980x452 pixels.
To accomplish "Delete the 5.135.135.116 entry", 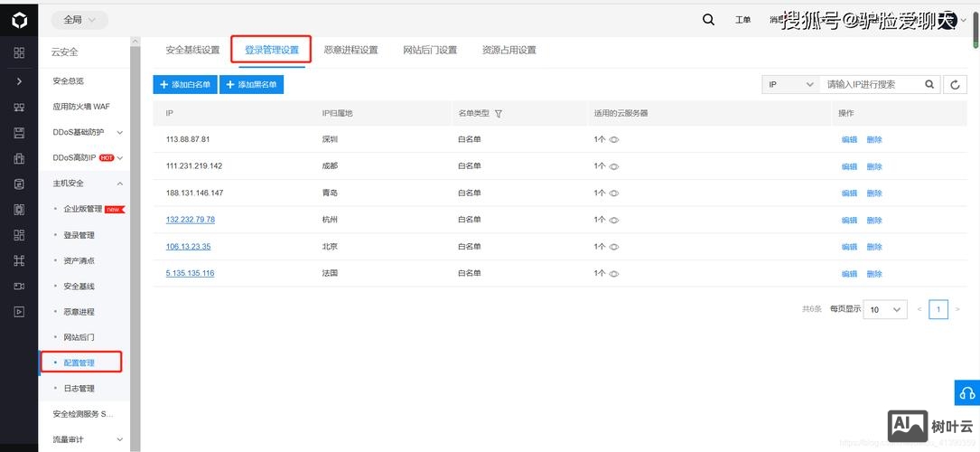I will coord(873,274).
